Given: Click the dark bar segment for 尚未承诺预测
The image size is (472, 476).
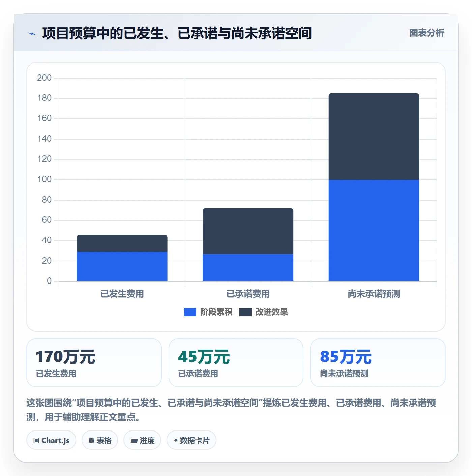Looking at the screenshot, I should [374, 137].
